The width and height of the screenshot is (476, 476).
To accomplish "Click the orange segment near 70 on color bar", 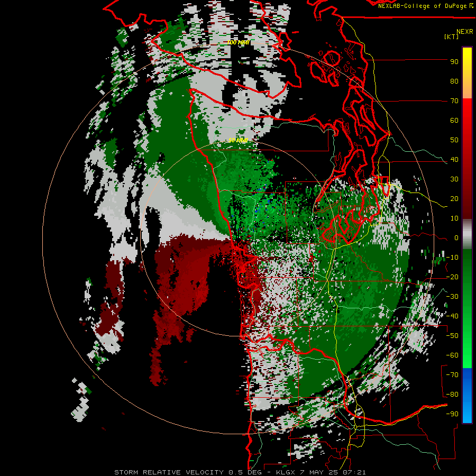I will pyautogui.click(x=467, y=91).
